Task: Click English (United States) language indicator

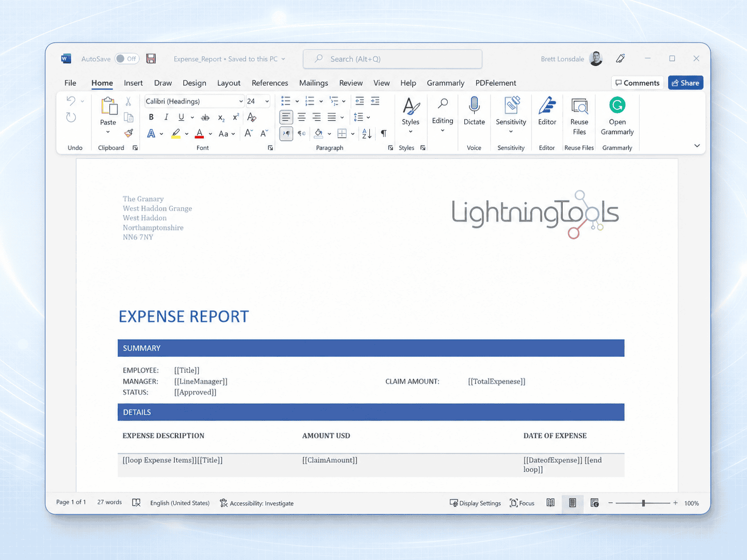Action: pos(180,503)
